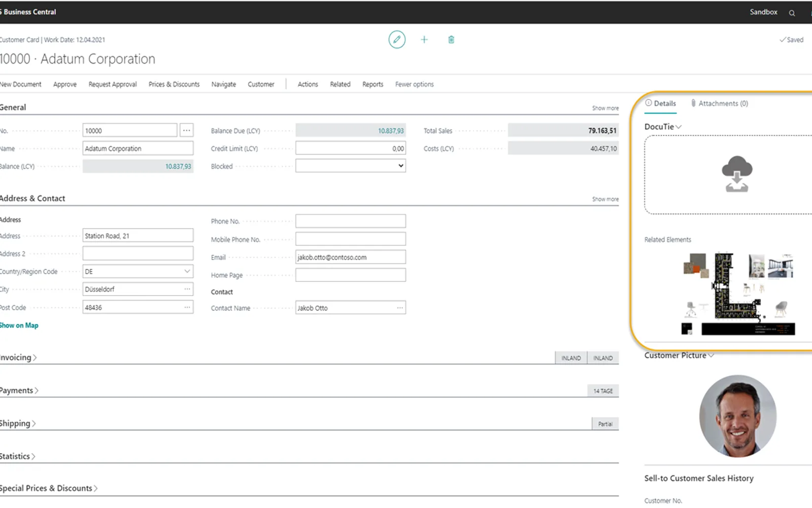
Task: Click the plus icon to create new customer
Action: click(x=424, y=40)
